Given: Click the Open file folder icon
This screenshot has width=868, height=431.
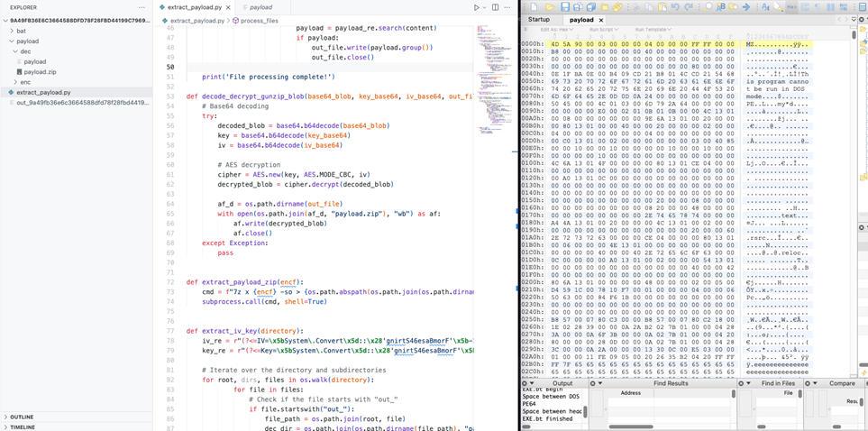Looking at the screenshot, I should (552, 7).
